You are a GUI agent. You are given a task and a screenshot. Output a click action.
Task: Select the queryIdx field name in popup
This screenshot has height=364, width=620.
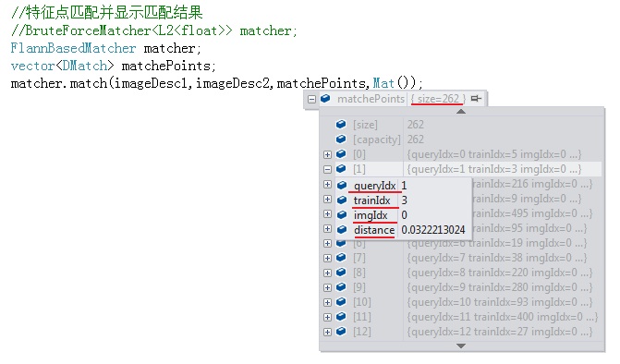(374, 186)
